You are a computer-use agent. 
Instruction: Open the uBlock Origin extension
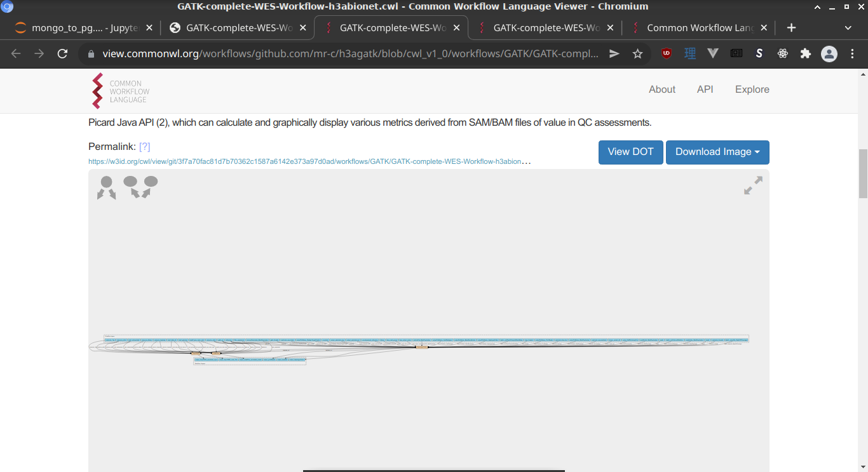point(667,54)
